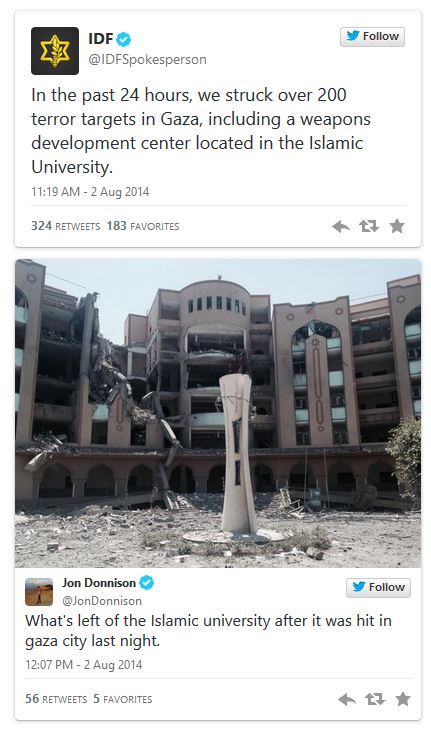
Task: Enlarge the Islamic university building photo
Action: pyautogui.click(x=218, y=413)
